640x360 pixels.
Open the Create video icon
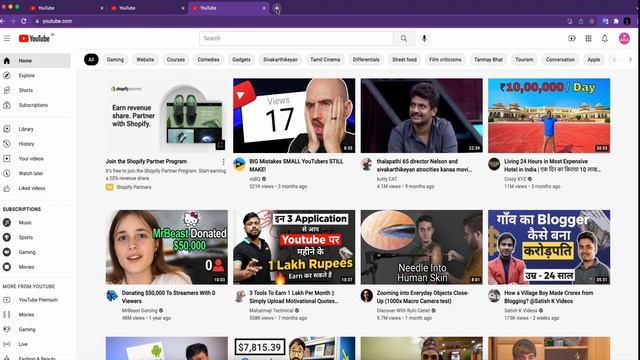pos(572,38)
